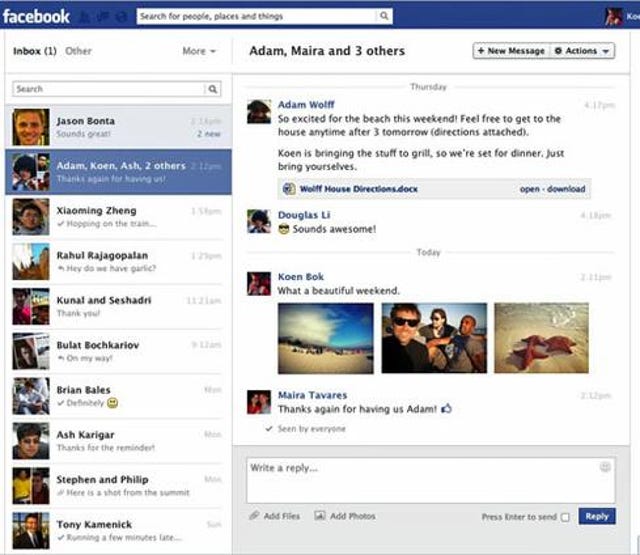Open the group selfie photo thumbnail

tap(434, 338)
